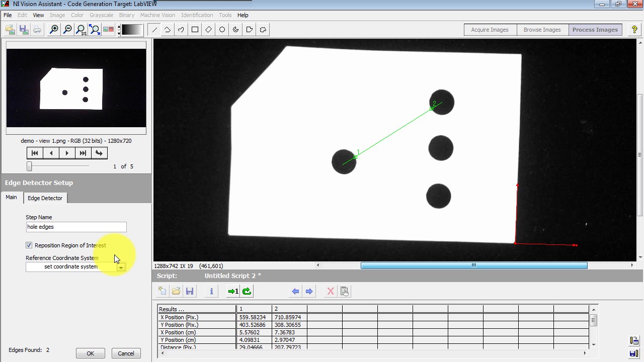The height and width of the screenshot is (362, 644).
Task: Switch to the Edge Detector tab
Action: (x=45, y=198)
